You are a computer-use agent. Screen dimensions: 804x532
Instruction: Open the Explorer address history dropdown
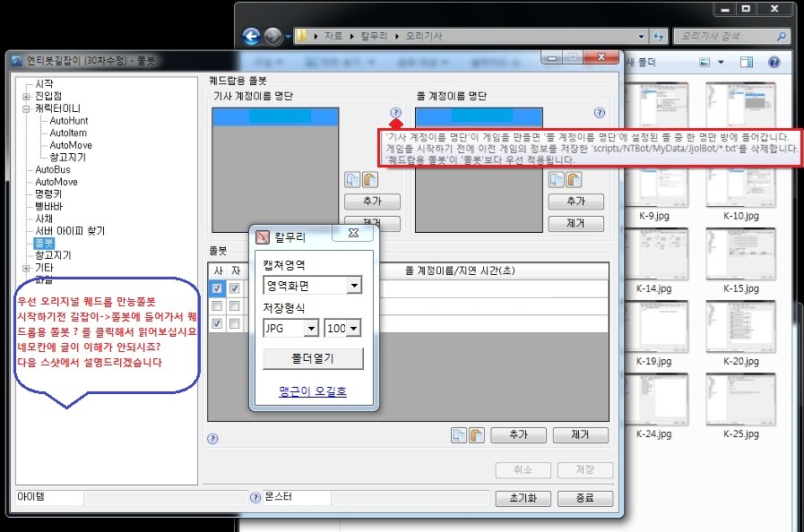642,37
